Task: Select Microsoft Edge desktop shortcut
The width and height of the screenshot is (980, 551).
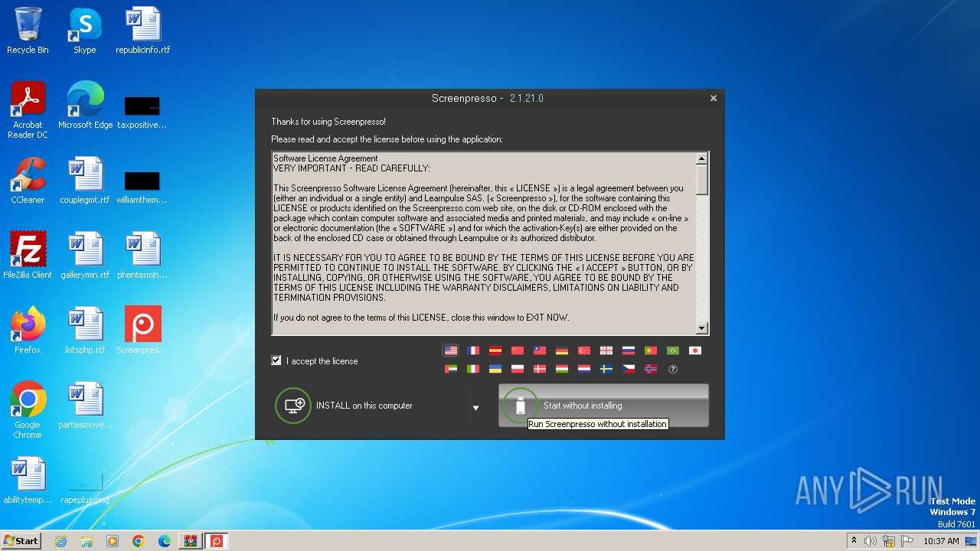Action: click(85, 106)
